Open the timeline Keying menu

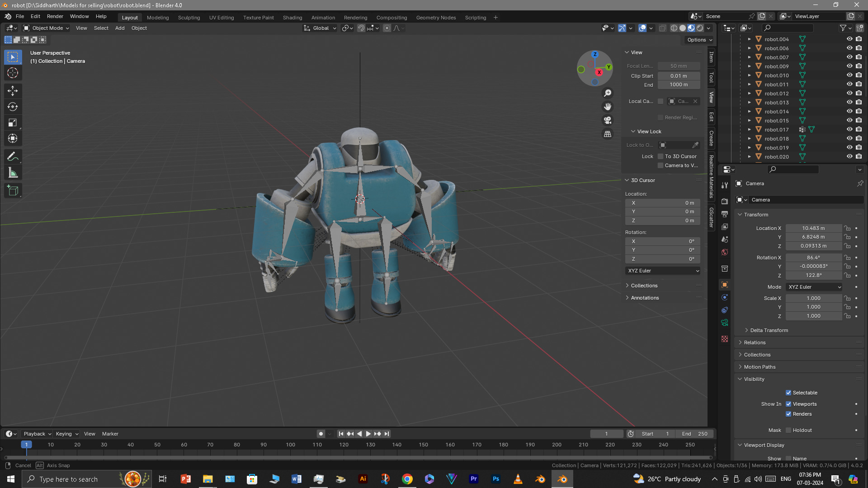(66, 434)
